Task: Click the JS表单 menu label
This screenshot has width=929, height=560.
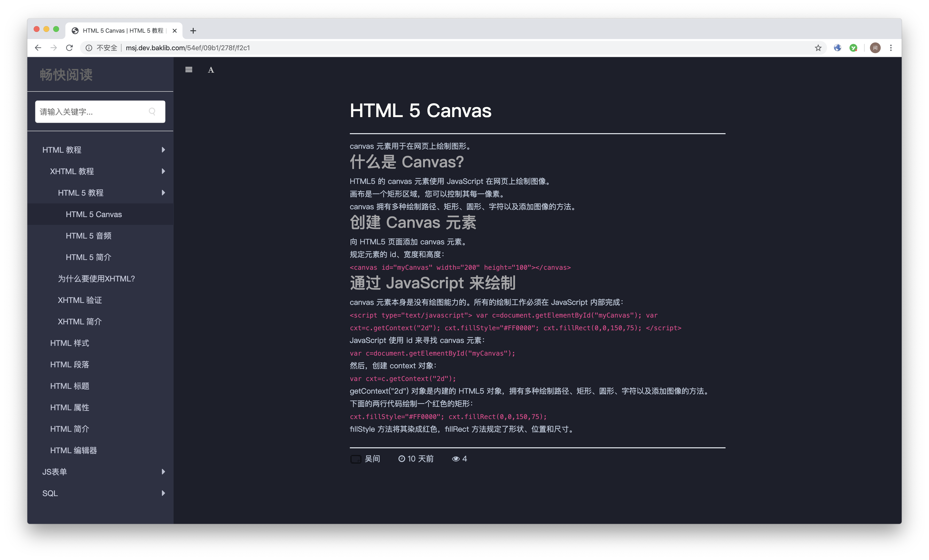Action: coord(55,472)
